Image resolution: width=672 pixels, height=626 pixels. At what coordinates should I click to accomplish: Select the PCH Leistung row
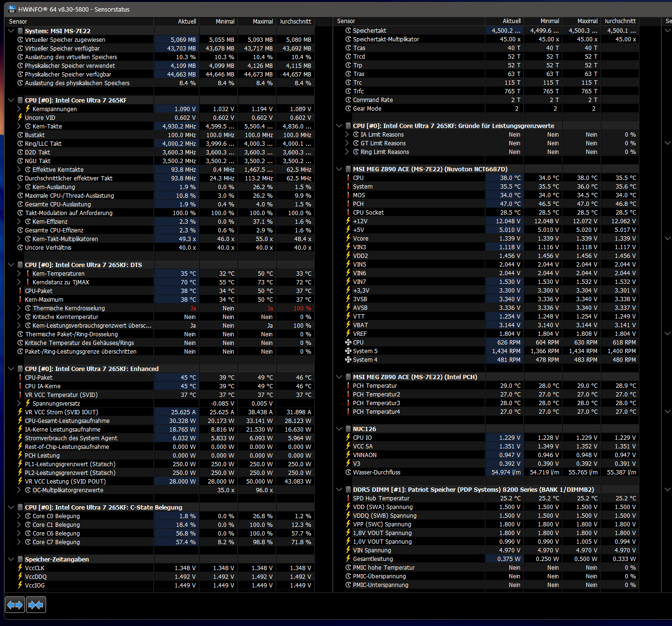[160, 455]
